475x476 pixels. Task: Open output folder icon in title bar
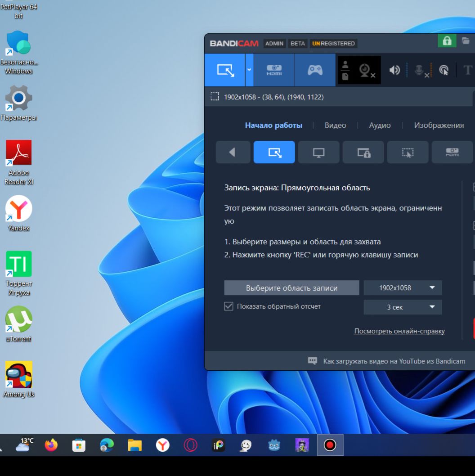(466, 40)
